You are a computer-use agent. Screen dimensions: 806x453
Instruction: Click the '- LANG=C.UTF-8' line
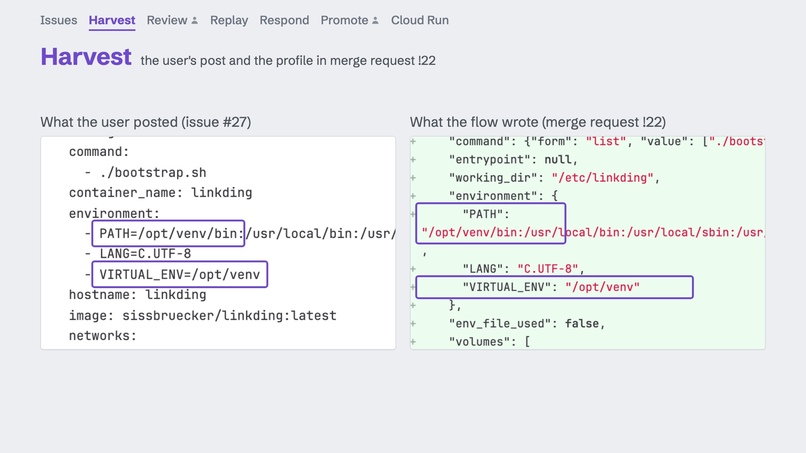coord(138,253)
